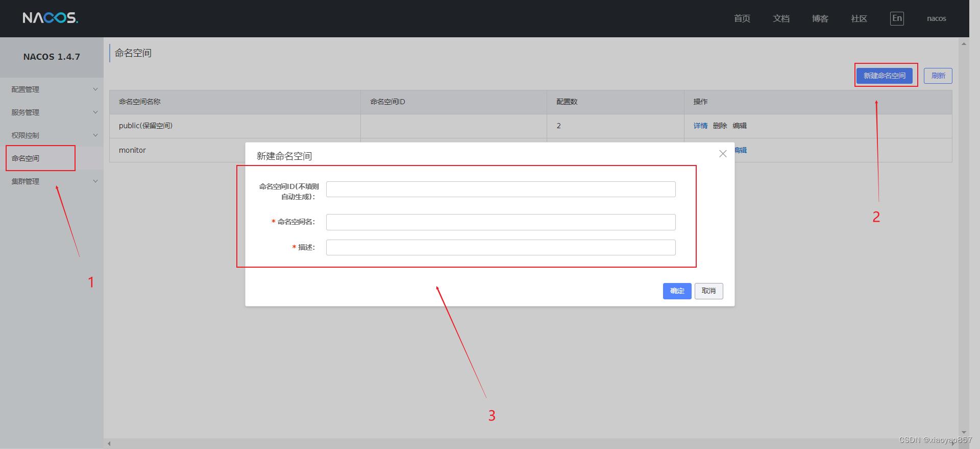Click the 配置数 column header
The image size is (980, 449).
point(616,102)
